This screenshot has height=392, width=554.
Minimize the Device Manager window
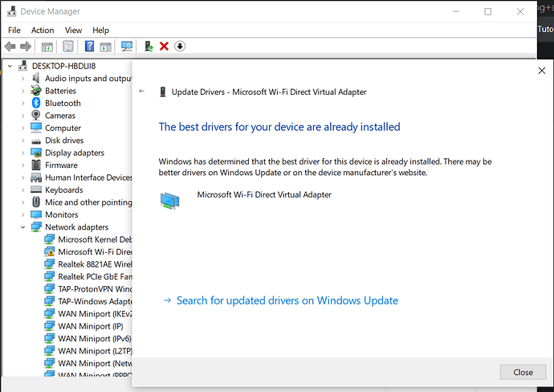[456, 12]
